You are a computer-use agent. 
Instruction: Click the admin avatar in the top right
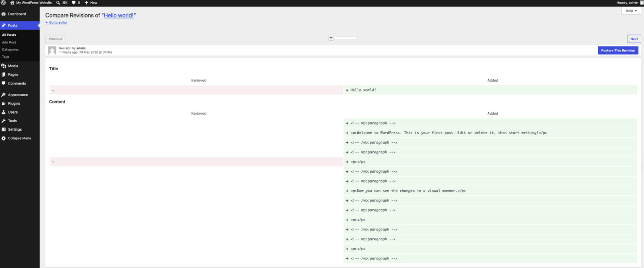tap(641, 3)
